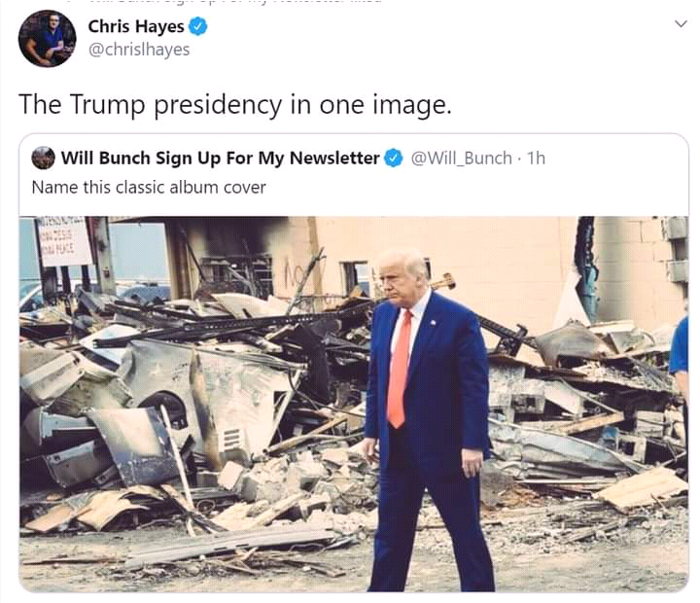The height and width of the screenshot is (603, 700).
Task: Open the 1h timestamp of quoted tweet
Action: coord(536,159)
